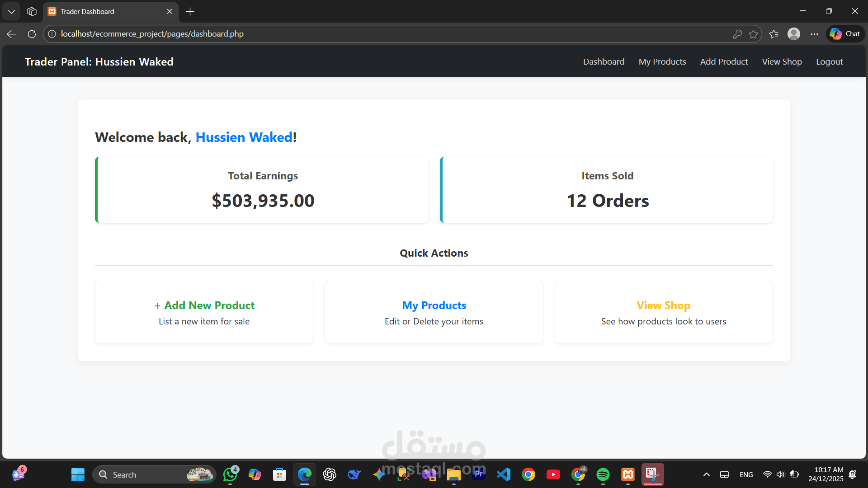Open Windows Start menu
The image size is (868, 488).
[78, 474]
